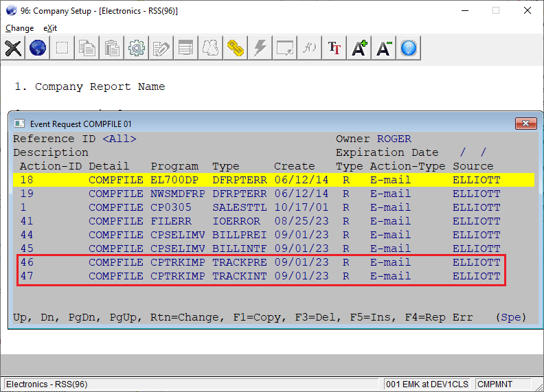
Task: Open the gear settings toolbar icon
Action: [x=137, y=48]
